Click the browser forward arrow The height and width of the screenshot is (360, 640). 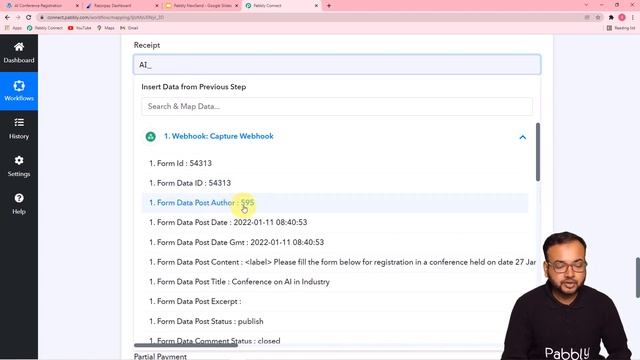click(x=18, y=18)
